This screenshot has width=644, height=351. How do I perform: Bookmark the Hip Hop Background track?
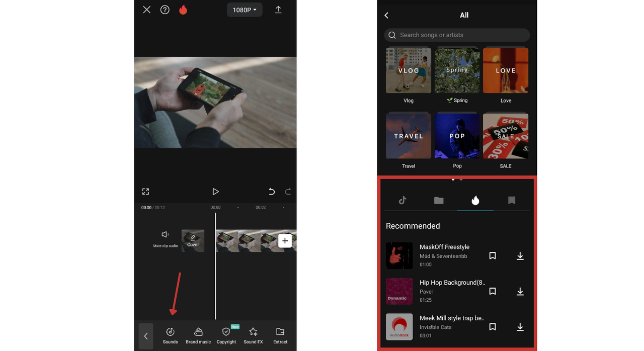(493, 291)
